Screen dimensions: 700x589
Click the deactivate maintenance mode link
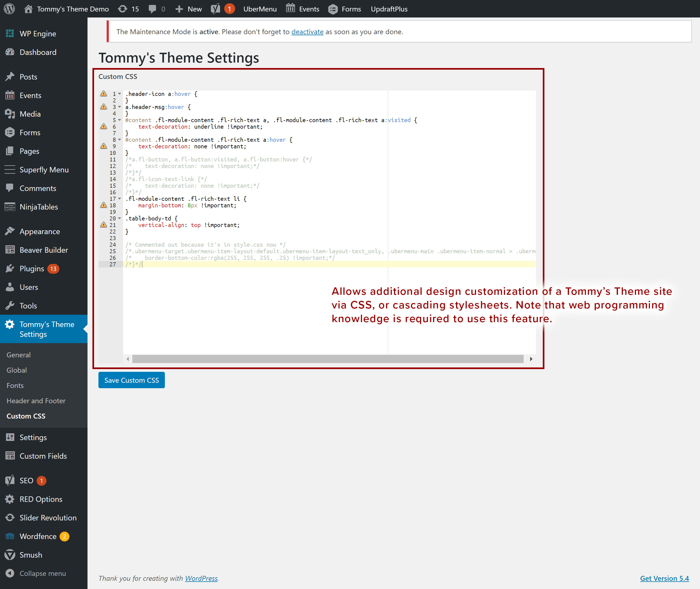coord(307,32)
